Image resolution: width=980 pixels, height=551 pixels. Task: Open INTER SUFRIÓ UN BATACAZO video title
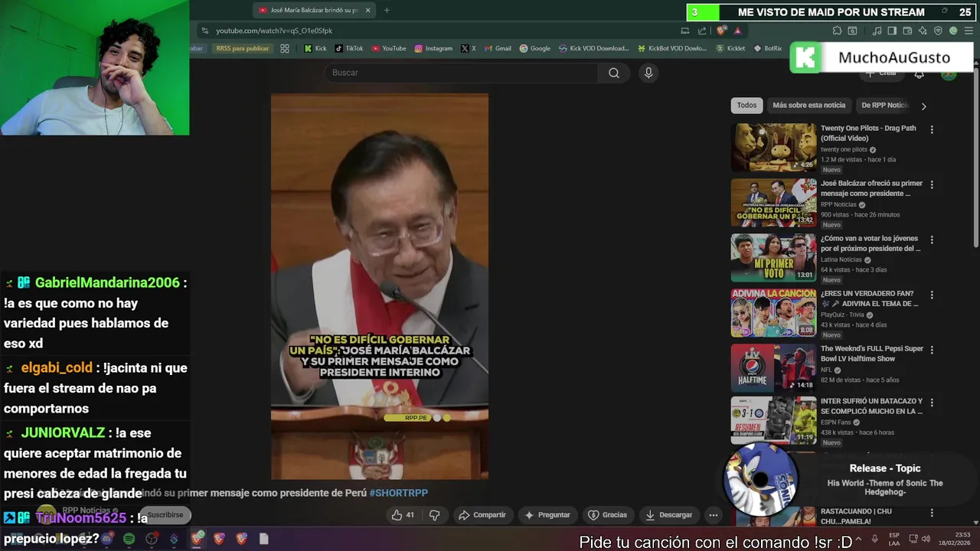point(871,406)
